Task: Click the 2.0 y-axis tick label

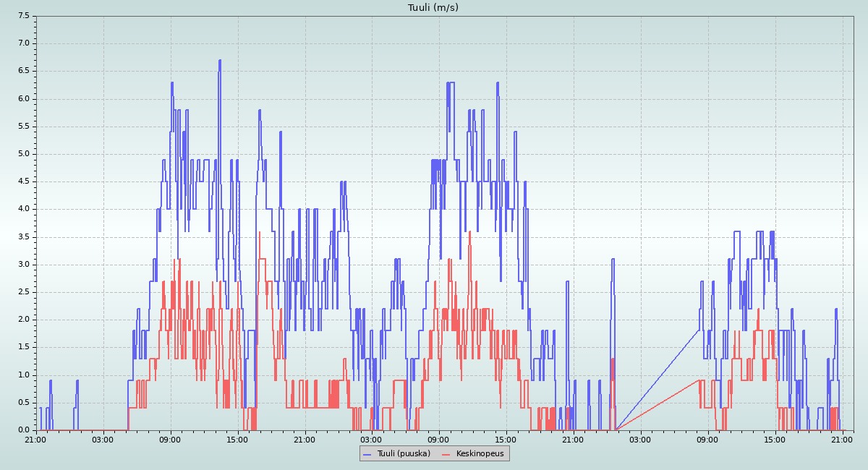Action: pos(23,320)
